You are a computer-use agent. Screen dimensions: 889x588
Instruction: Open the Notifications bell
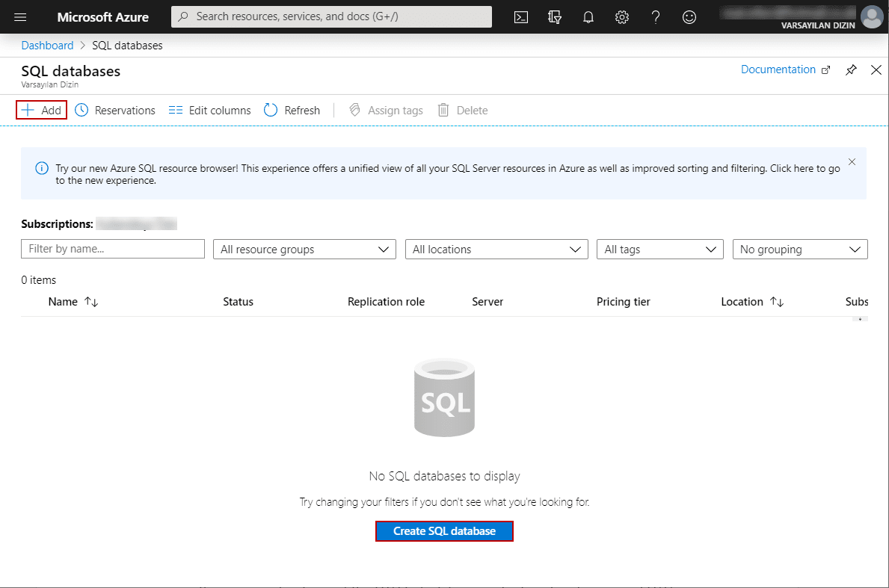coord(588,17)
